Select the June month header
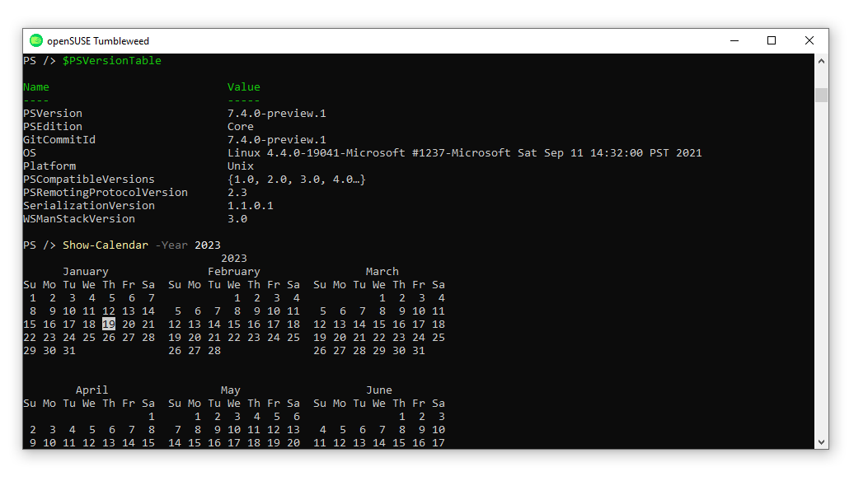The width and height of the screenshot is (868, 481). pos(379,390)
